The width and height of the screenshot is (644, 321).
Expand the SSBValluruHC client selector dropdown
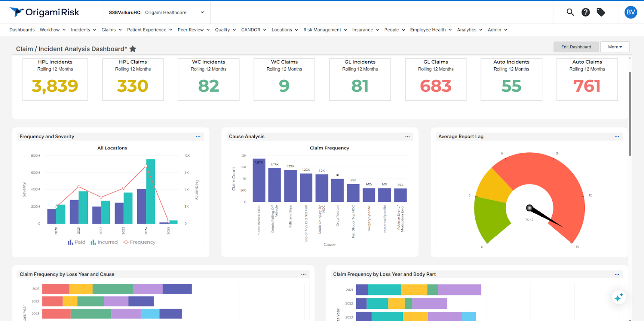tap(157, 12)
